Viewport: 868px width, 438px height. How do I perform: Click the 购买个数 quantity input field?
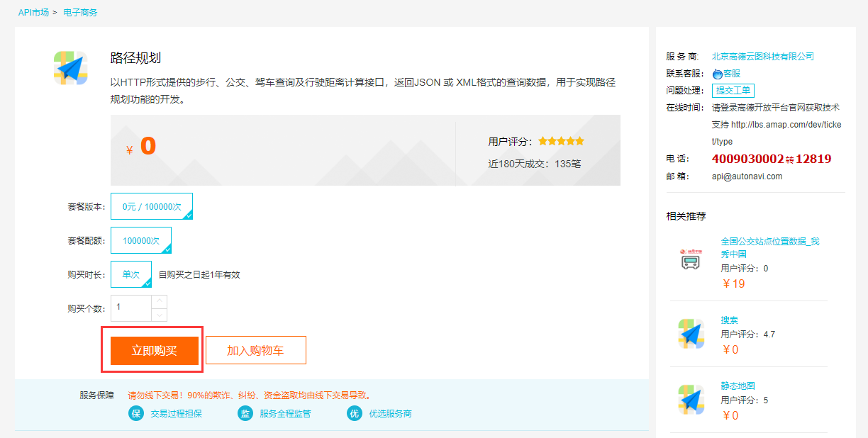point(131,308)
